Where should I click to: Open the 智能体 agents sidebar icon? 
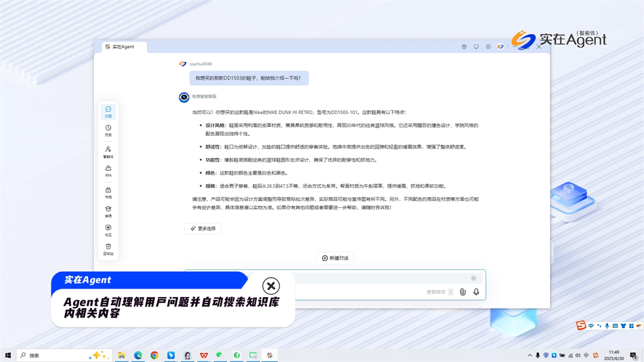click(x=108, y=151)
